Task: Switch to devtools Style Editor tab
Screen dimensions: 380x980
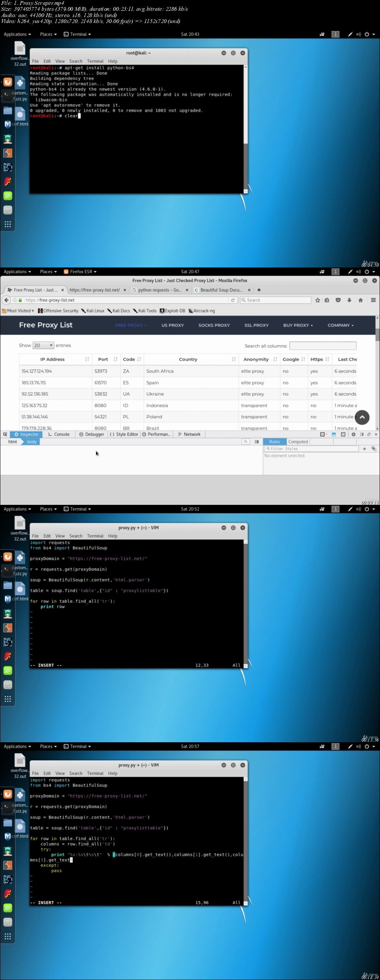Action: coord(124,434)
